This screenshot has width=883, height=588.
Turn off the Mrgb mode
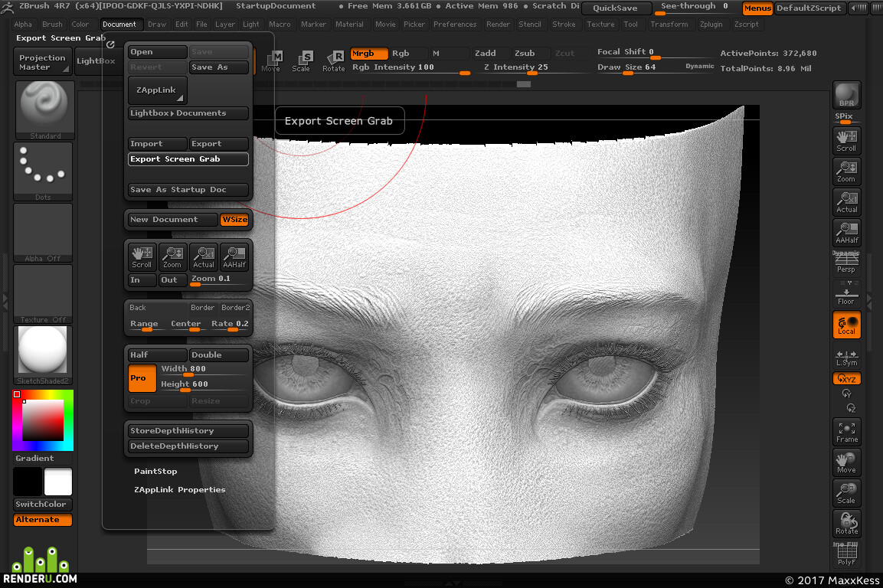[369, 53]
